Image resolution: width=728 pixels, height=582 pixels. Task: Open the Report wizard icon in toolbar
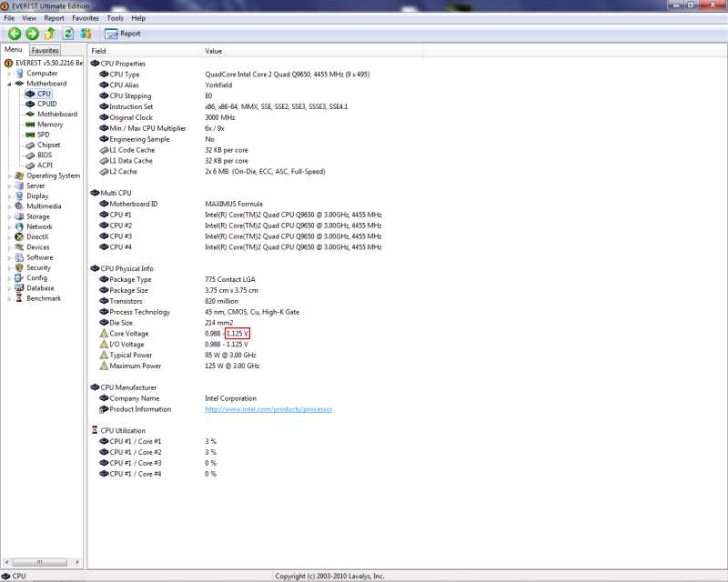(x=111, y=34)
